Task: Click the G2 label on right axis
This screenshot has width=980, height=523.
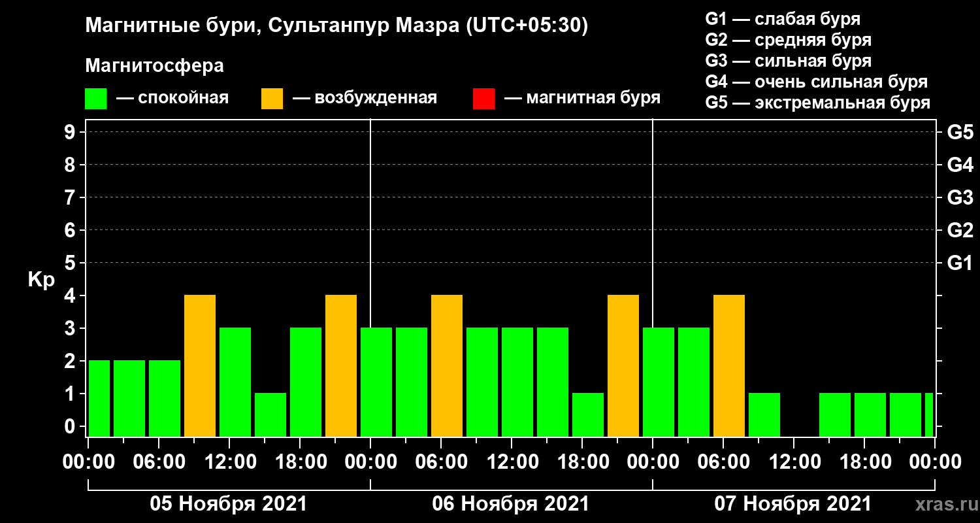Action: 960,230
